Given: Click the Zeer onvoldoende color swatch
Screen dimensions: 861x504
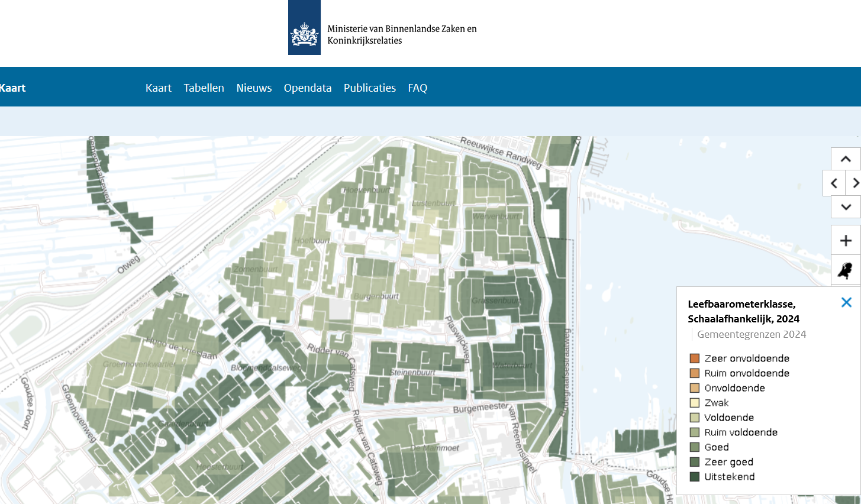Looking at the screenshot, I should pyautogui.click(x=695, y=358).
